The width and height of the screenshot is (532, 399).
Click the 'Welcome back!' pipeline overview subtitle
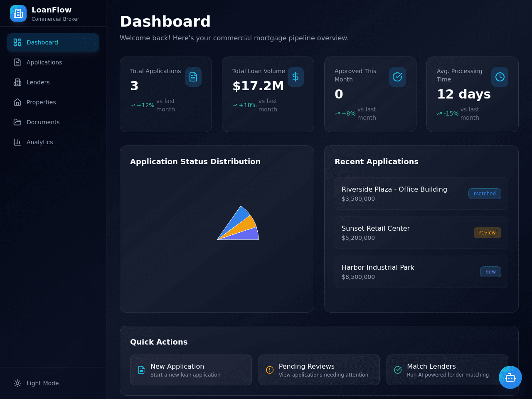(x=234, y=38)
